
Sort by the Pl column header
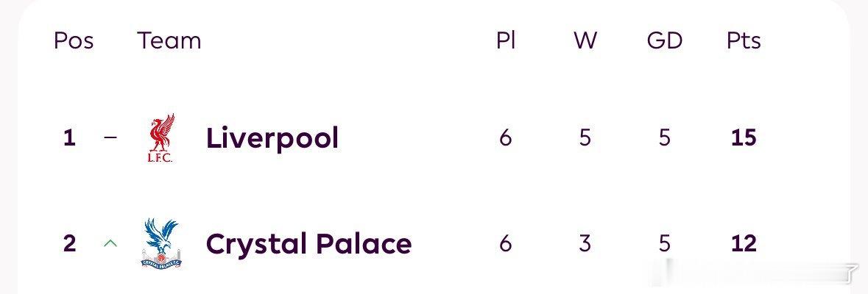(x=506, y=41)
